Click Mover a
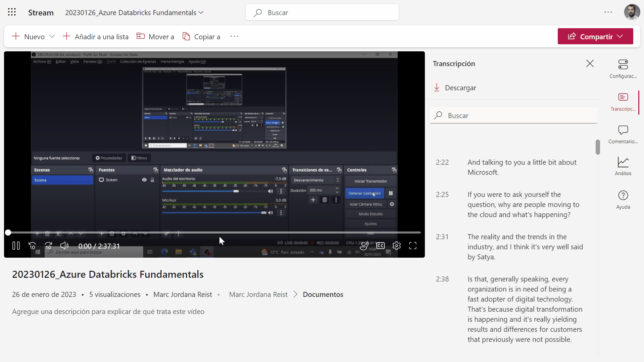644x362 pixels. coord(155,37)
